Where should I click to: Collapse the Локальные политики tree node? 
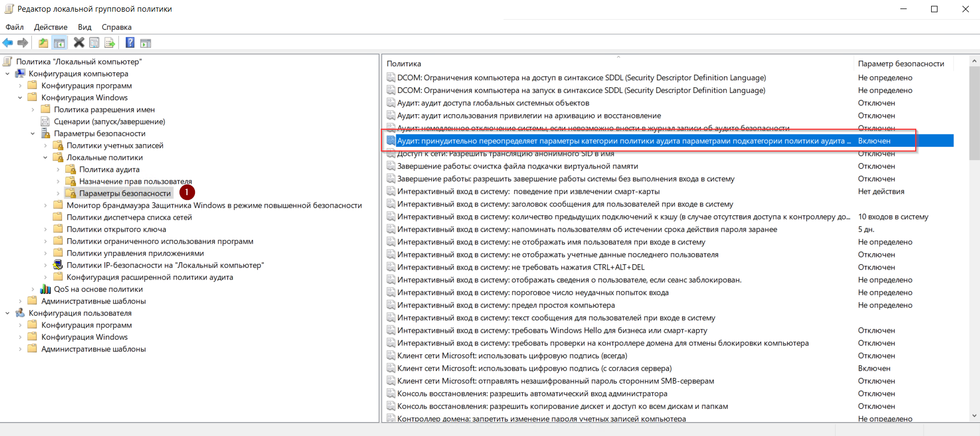[x=45, y=158]
